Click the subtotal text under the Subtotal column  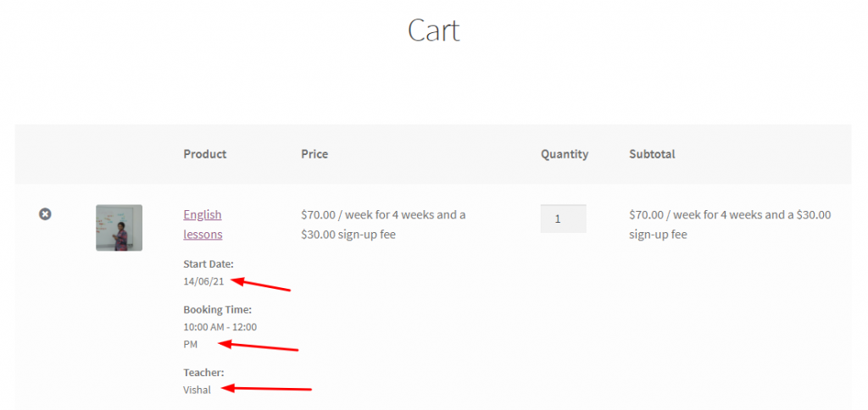pyautogui.click(x=730, y=224)
